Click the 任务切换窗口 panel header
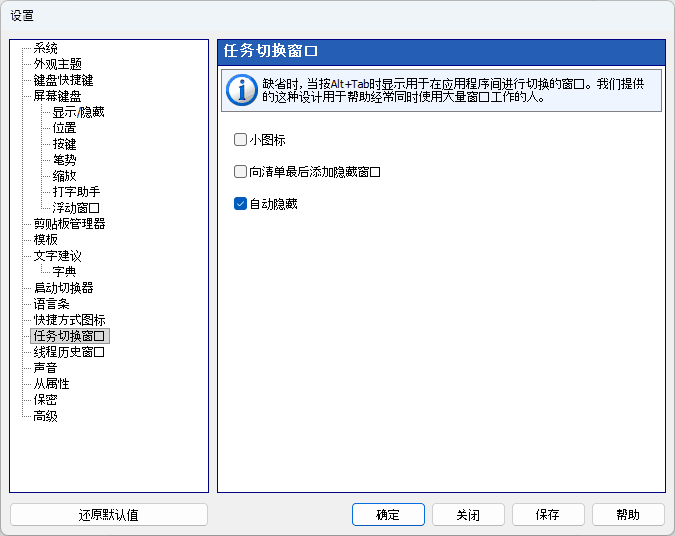 [x=441, y=51]
